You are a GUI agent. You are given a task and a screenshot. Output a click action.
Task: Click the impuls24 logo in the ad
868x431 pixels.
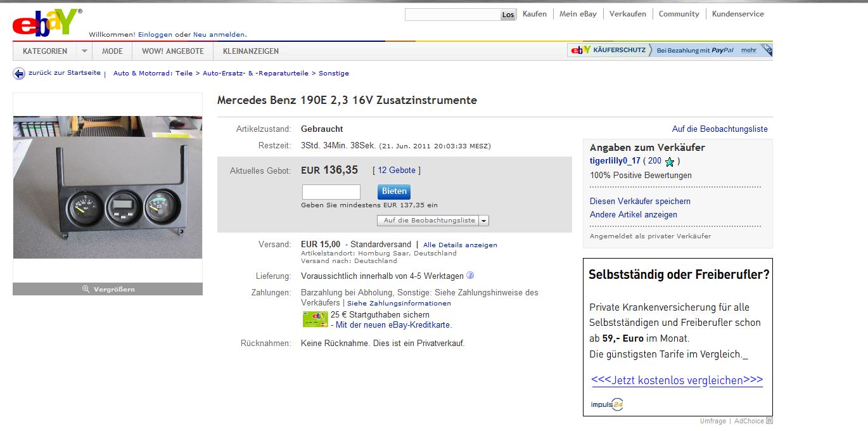tap(608, 404)
